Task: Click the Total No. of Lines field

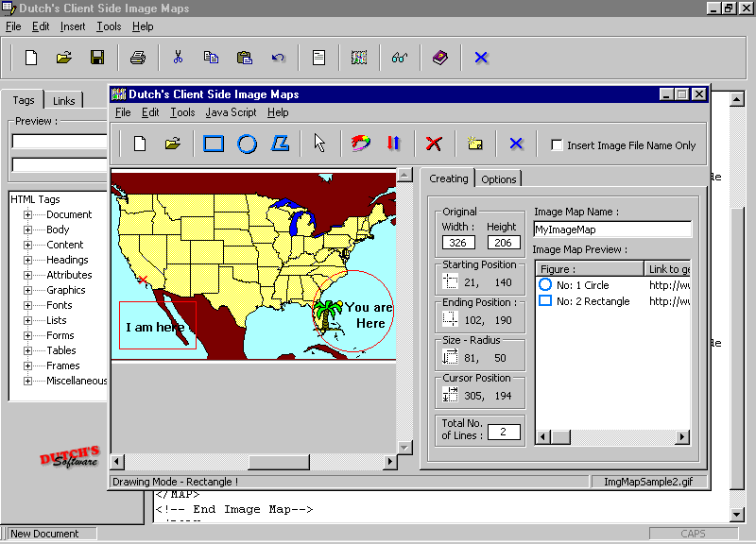Action: click(x=504, y=432)
